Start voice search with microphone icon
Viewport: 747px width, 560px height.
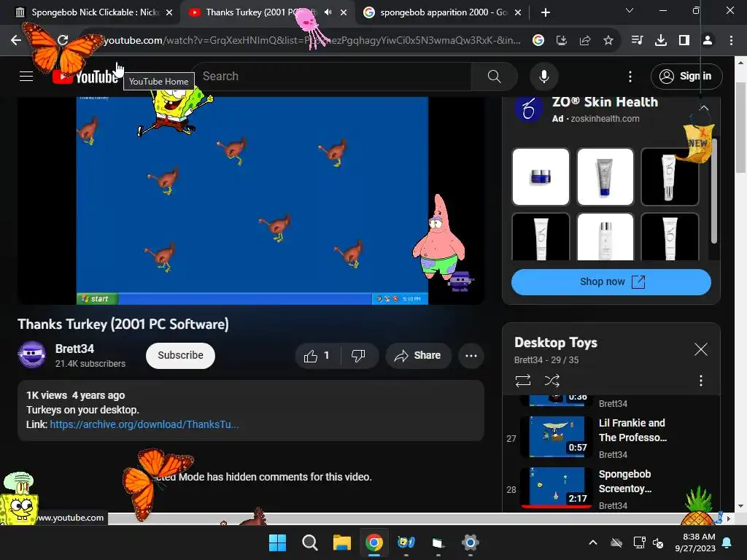543,76
